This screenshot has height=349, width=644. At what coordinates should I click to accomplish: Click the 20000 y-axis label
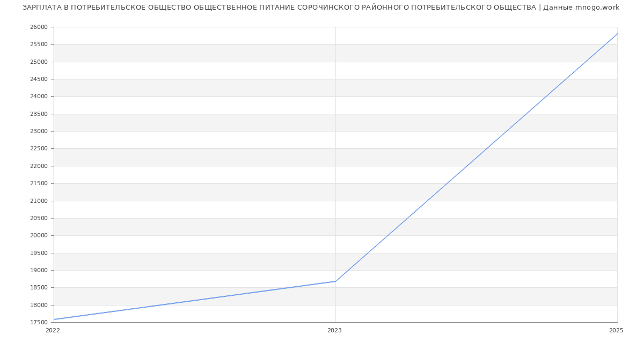(x=39, y=236)
